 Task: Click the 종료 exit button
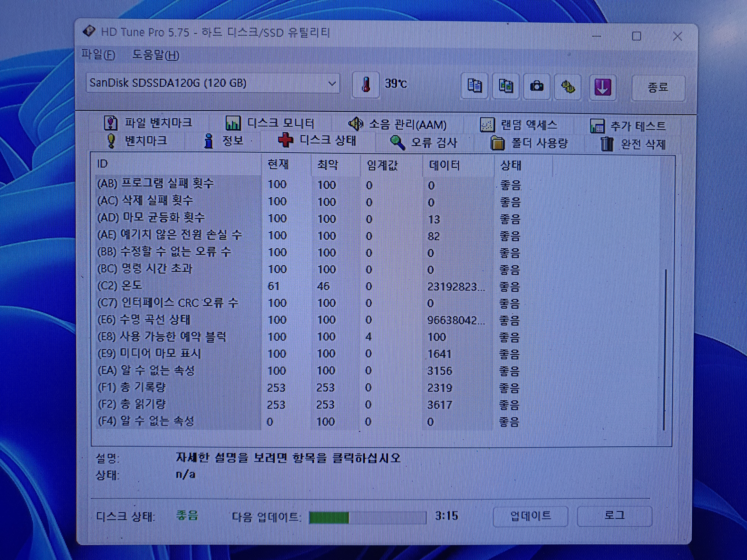click(x=658, y=87)
